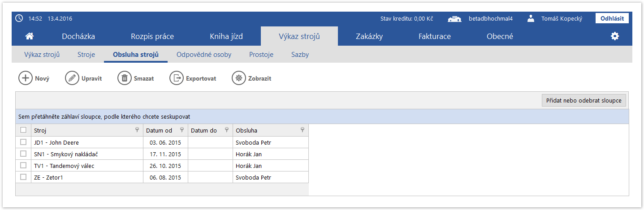Screen dimensions: 644x210
Task: Click the Exportovat label in the toolbar
Action: click(x=201, y=78)
